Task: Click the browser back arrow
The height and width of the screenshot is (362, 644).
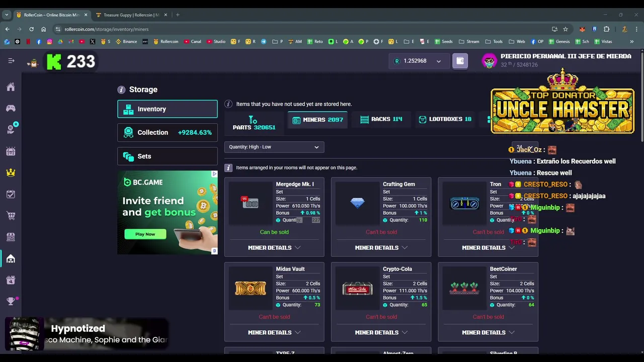Action: pos(7,29)
